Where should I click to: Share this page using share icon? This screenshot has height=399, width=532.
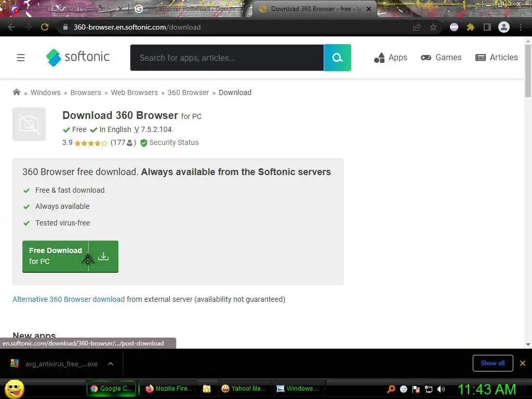(x=417, y=27)
